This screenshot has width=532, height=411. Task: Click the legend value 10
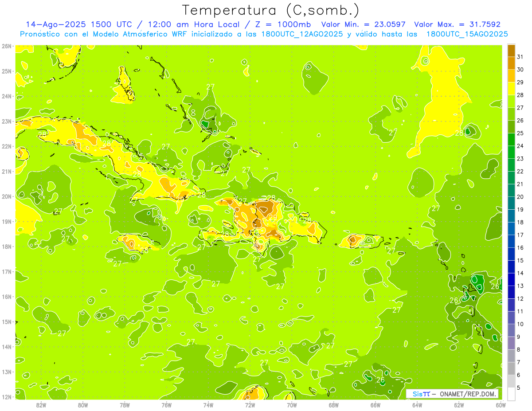point(520,324)
